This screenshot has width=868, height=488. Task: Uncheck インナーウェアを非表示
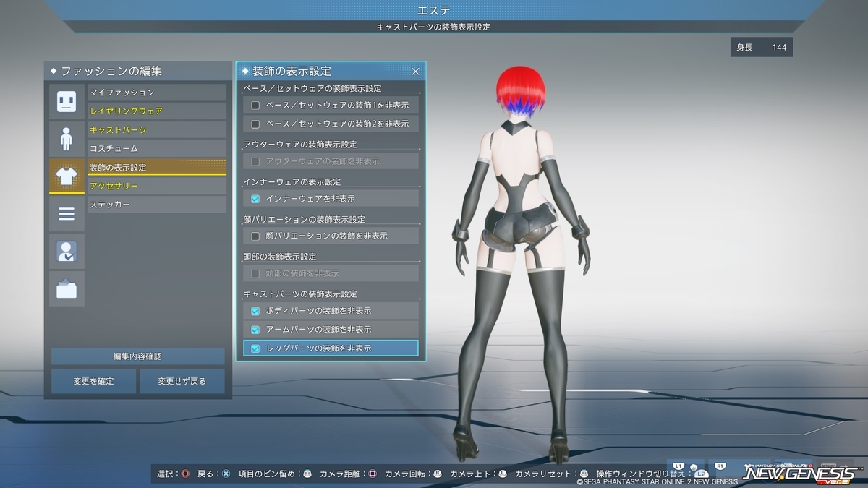[x=255, y=199]
